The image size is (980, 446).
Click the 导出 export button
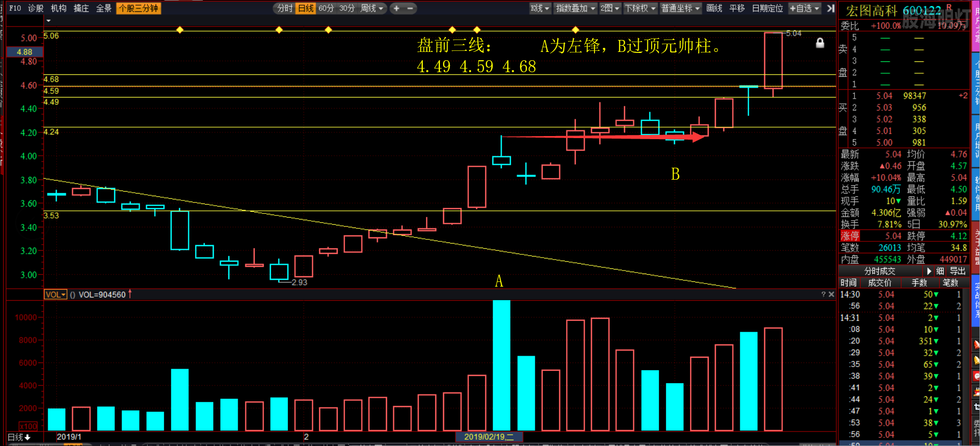[958, 271]
